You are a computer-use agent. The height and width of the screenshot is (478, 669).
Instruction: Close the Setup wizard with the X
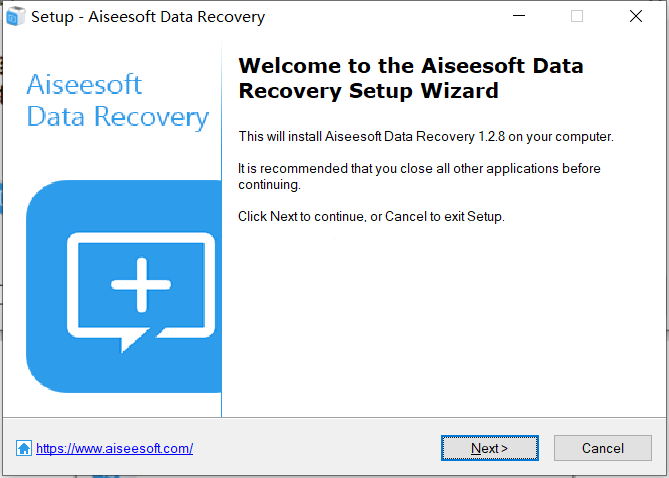pos(636,16)
